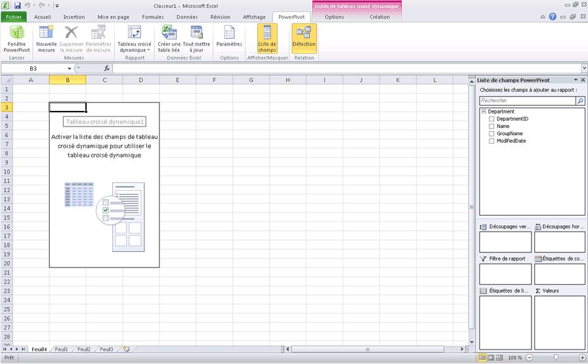The height and width of the screenshot is (364, 588).
Task: Check the GroupName field checkbox
Action: 492,133
